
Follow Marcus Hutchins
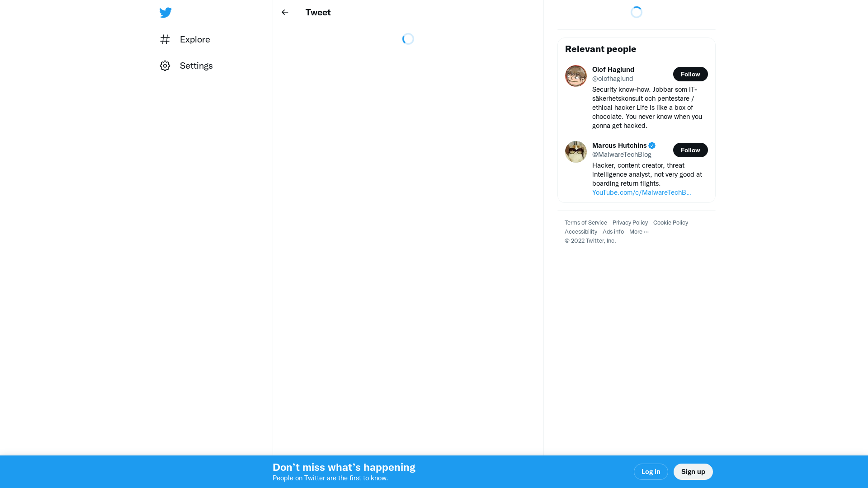tap(690, 150)
